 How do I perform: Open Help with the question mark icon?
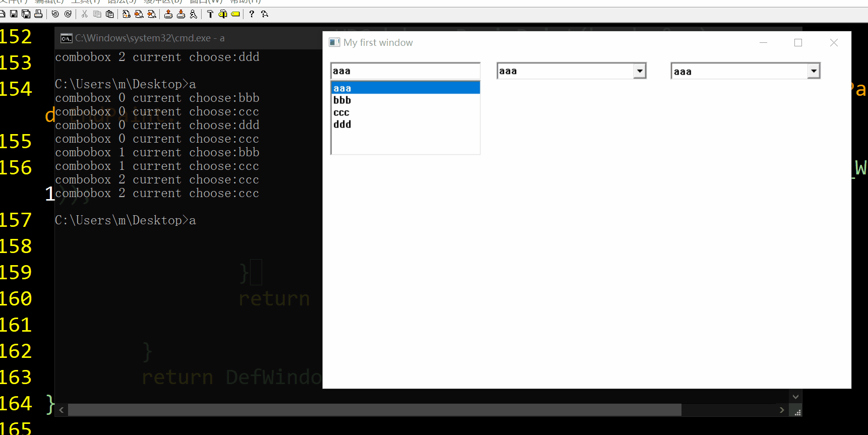tap(252, 14)
